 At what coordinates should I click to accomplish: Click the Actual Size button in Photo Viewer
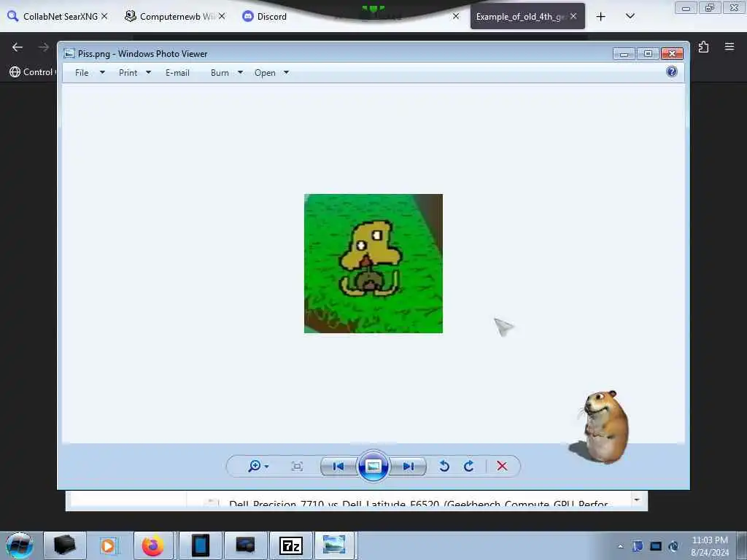[297, 466]
